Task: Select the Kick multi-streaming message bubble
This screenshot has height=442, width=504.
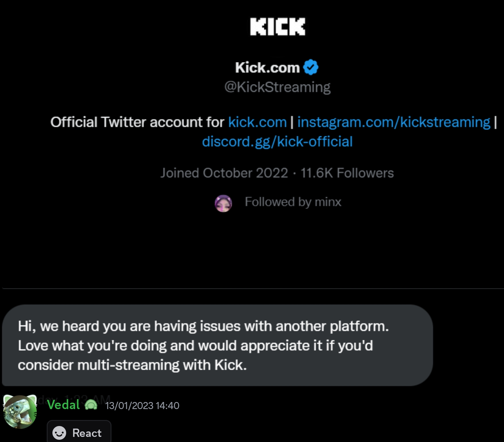Action: point(217,345)
